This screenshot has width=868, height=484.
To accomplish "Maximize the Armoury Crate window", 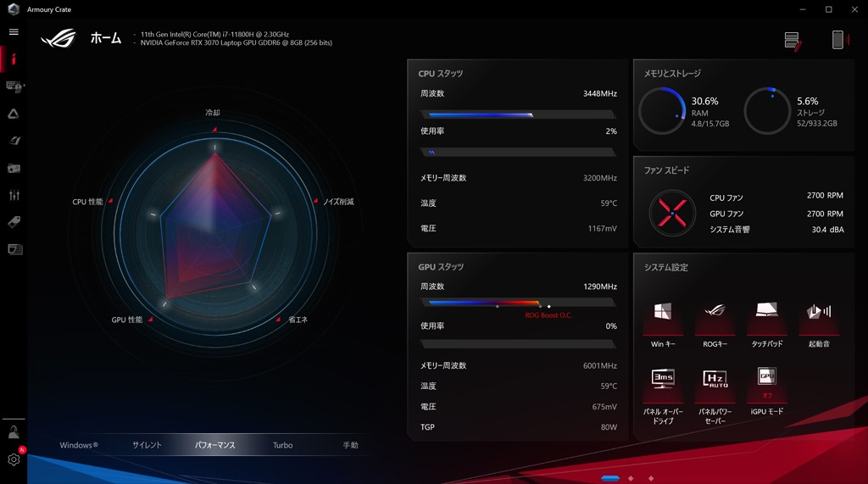I will pyautogui.click(x=829, y=9).
